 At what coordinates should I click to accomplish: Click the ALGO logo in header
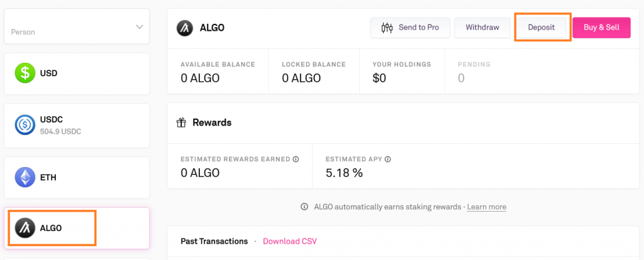[x=185, y=28]
